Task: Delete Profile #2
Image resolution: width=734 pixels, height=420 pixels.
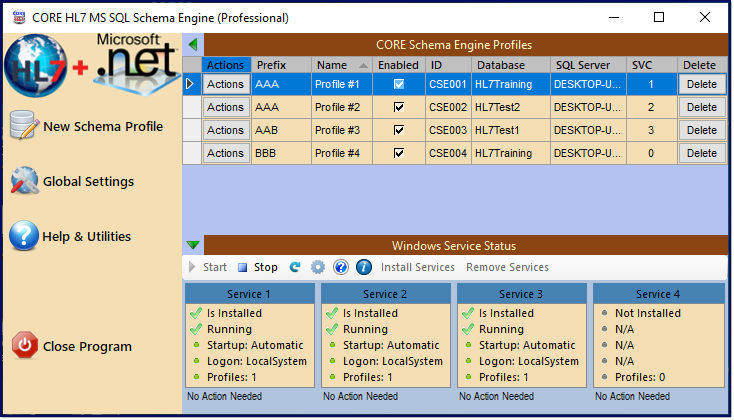Action: (702, 107)
